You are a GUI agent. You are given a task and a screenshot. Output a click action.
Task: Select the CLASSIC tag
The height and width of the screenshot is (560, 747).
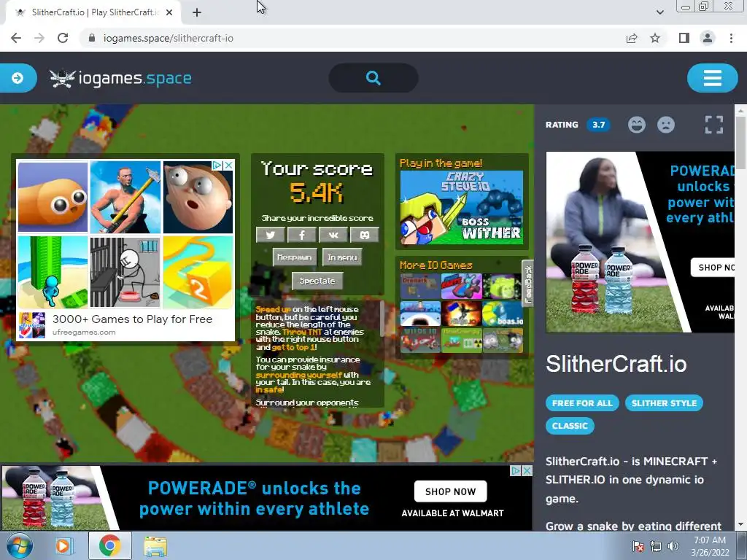point(570,426)
